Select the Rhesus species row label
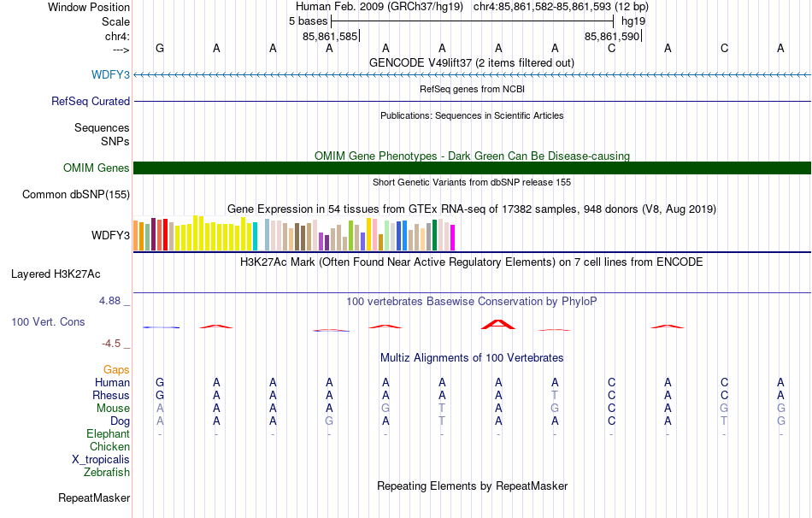This screenshot has width=812, height=518. (x=111, y=395)
